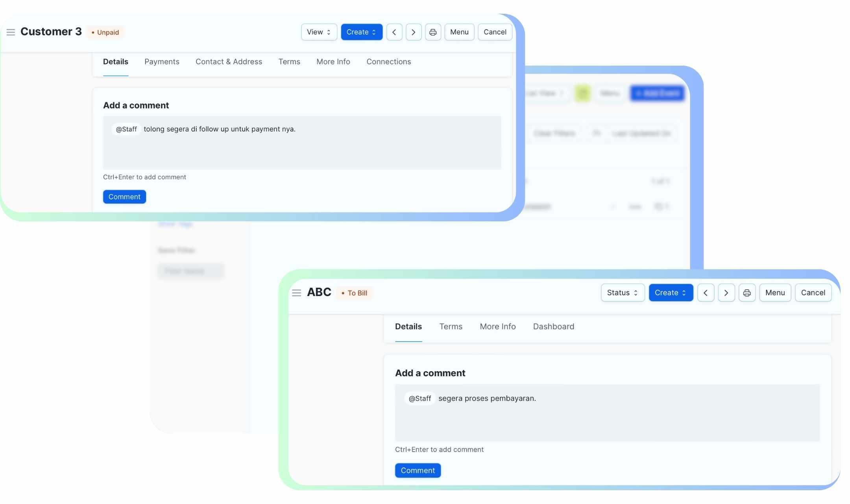Click the print icon on ABC page
This screenshot has height=504, width=850.
coord(747,292)
